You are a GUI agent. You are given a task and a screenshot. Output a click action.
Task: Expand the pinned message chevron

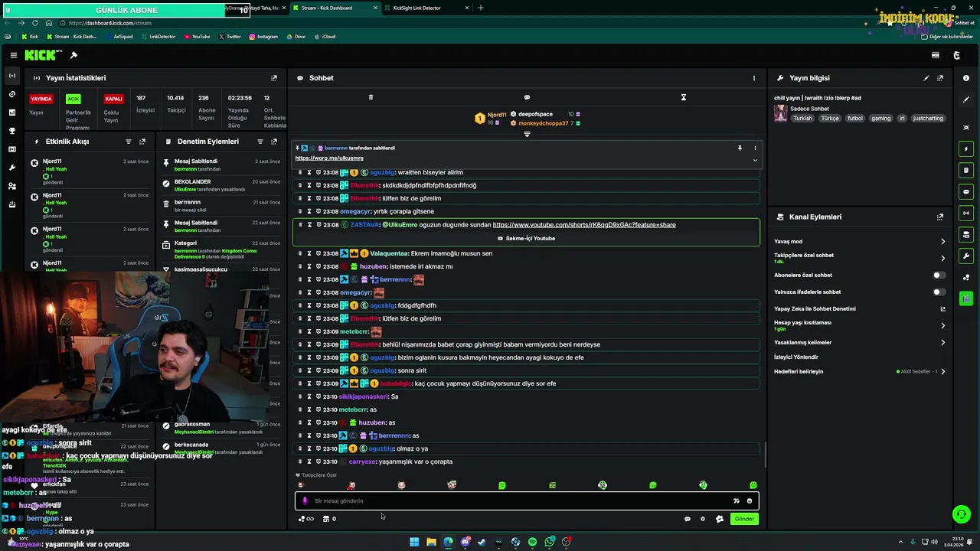[x=755, y=160]
